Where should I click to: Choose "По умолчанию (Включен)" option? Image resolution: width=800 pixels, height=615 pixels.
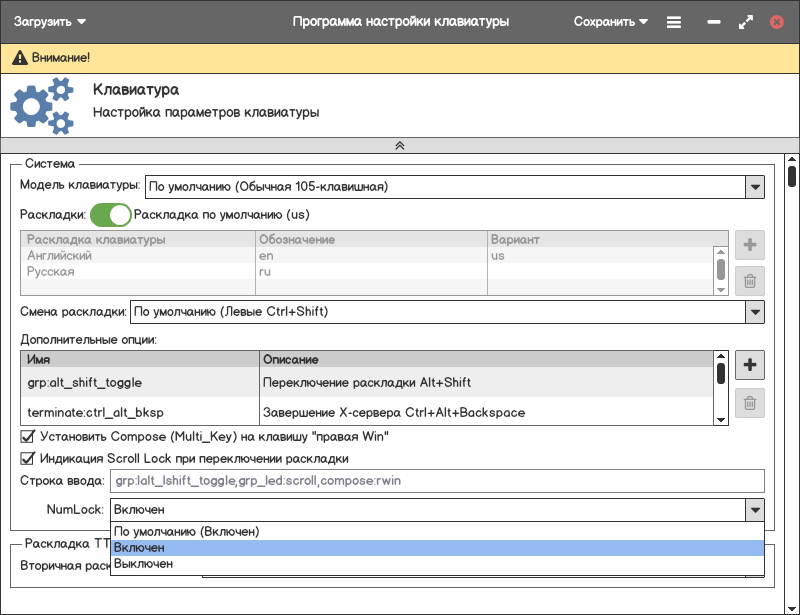click(437, 532)
